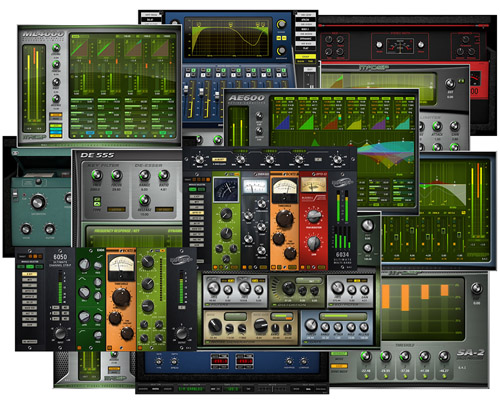Screen dimensions: 500x406
Task: Click the orange value field beside DE555 RELEASE
Action: (x=164, y=209)
